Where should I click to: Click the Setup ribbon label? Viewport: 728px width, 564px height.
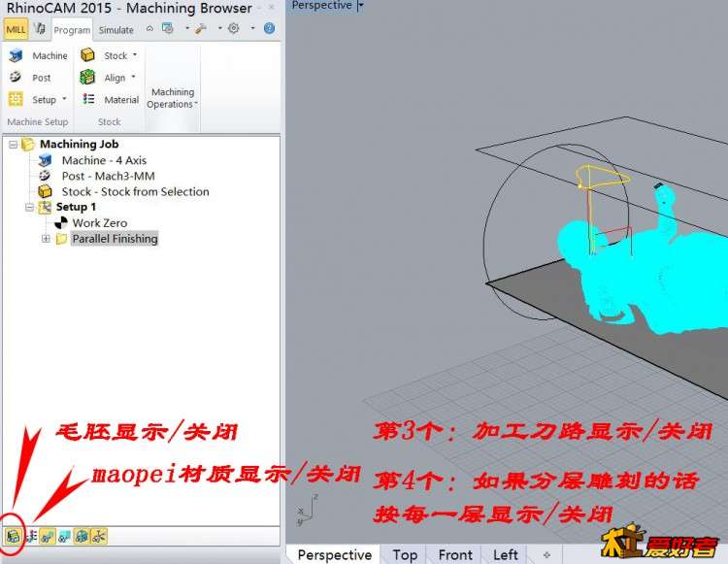pos(44,100)
